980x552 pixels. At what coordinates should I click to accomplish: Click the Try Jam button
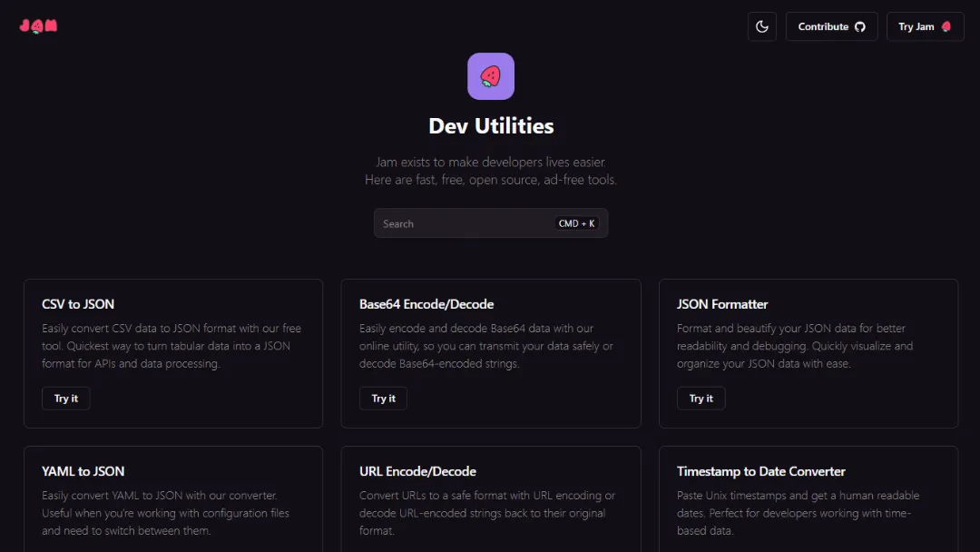[925, 26]
